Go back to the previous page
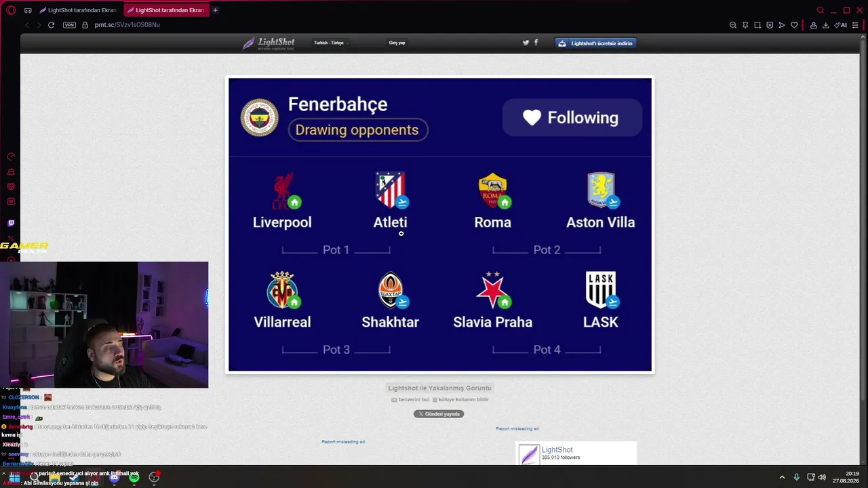 (x=27, y=25)
